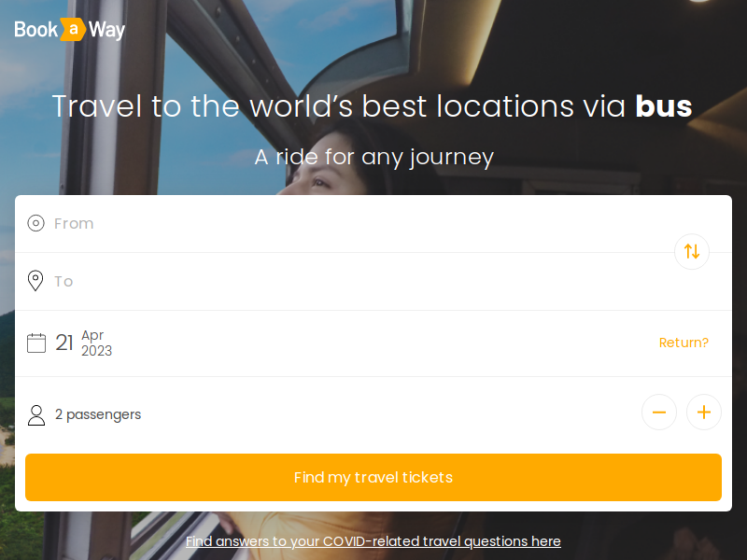Screen dimensions: 747x560
Task: Click the day number 21
Action: click(64, 343)
